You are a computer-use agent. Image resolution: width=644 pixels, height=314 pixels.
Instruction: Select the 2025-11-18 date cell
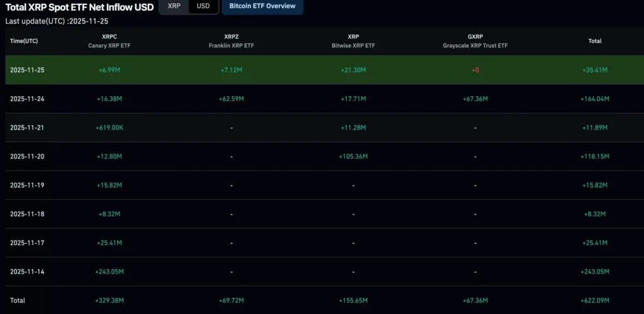coord(27,214)
